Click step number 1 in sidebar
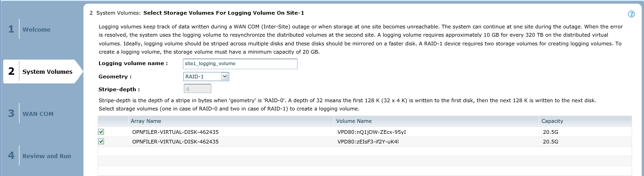Screen dimensions: 644x176 coord(11,29)
